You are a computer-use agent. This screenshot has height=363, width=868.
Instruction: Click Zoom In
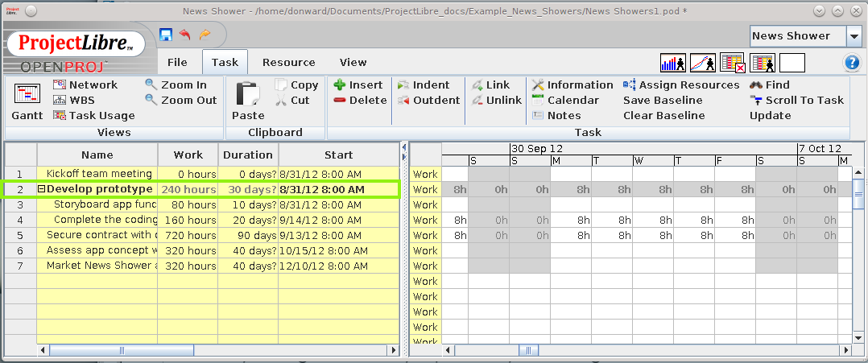[x=176, y=85]
